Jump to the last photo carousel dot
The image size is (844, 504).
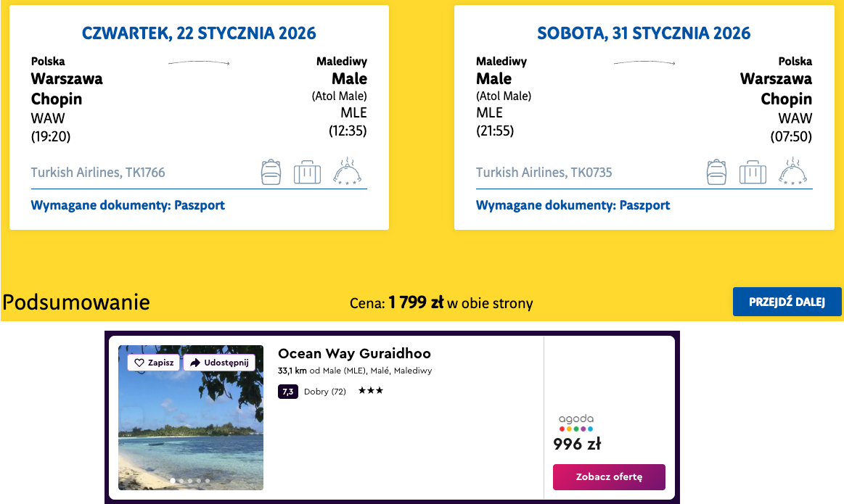click(208, 481)
